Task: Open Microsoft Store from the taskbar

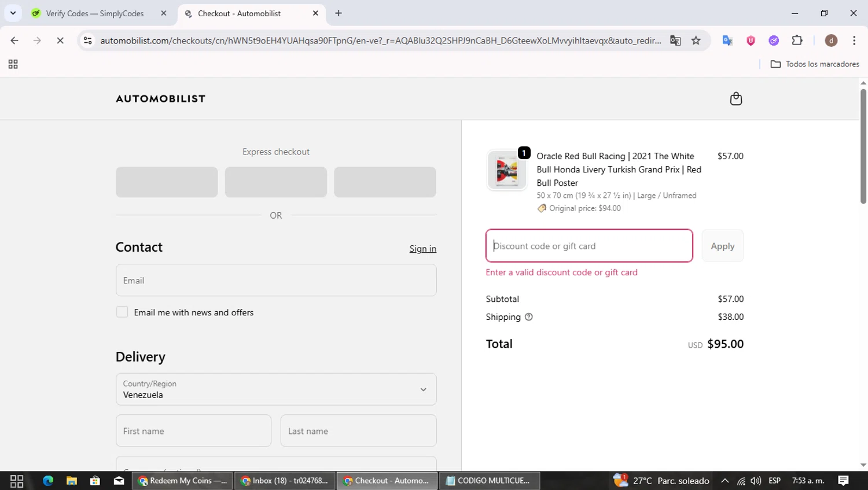Action: point(95,481)
